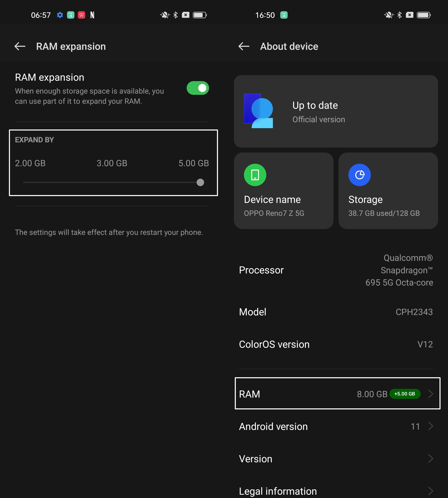This screenshot has width=448, height=498.
Task: Tap the blue settings gear notification icon
Action: coord(60,15)
